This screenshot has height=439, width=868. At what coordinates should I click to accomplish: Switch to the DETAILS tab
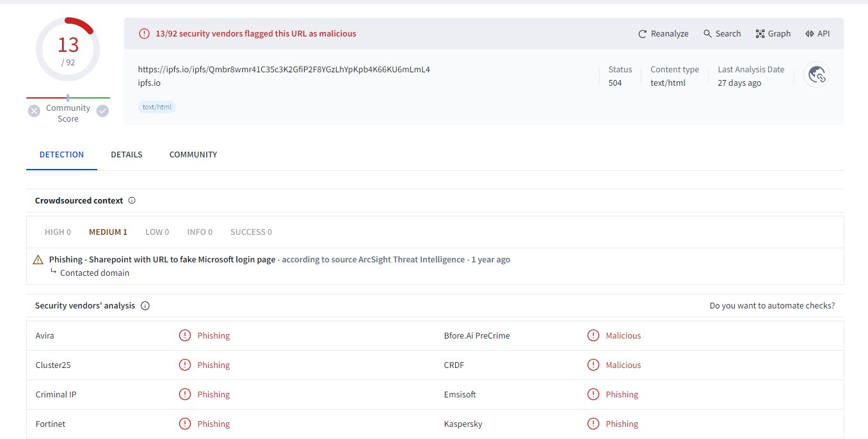coord(127,155)
